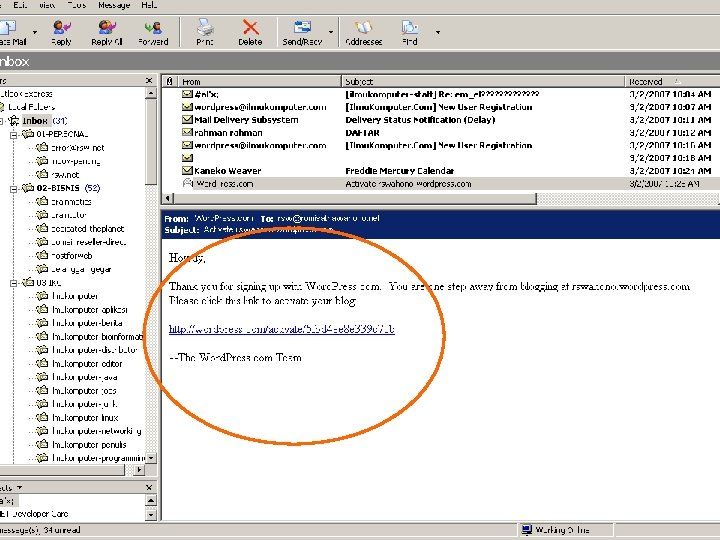This screenshot has height=540, width=720.
Task: Open the Send/Recv dropdown arrow
Action: (x=331, y=32)
